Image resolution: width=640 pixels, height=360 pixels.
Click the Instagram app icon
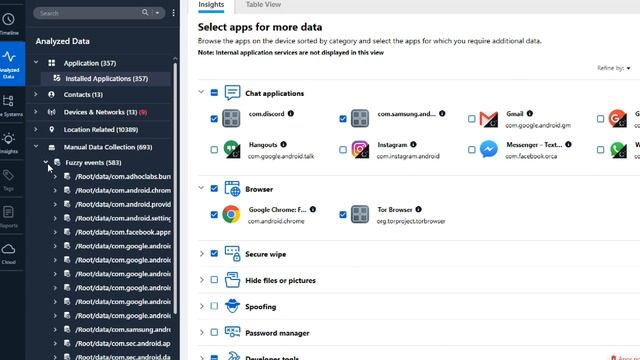(360, 149)
